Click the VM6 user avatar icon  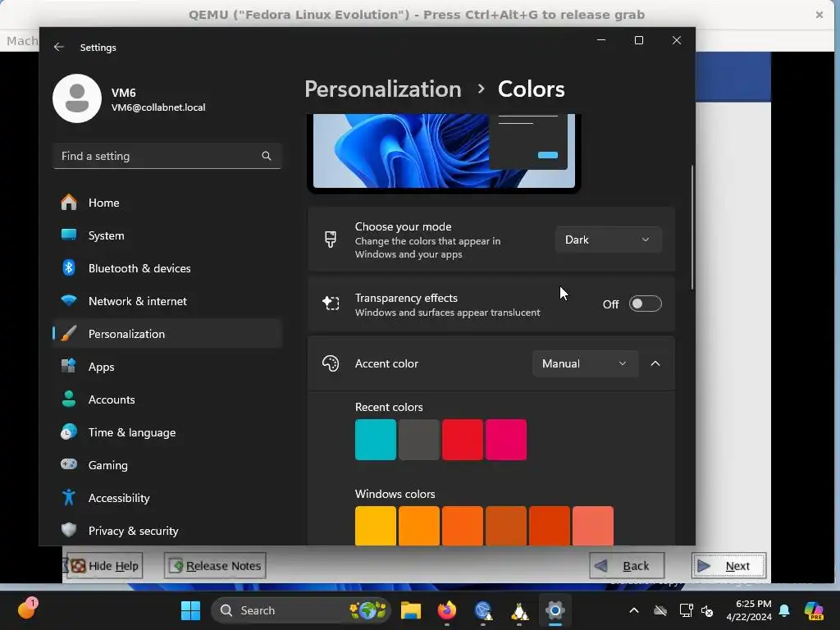pos(77,98)
